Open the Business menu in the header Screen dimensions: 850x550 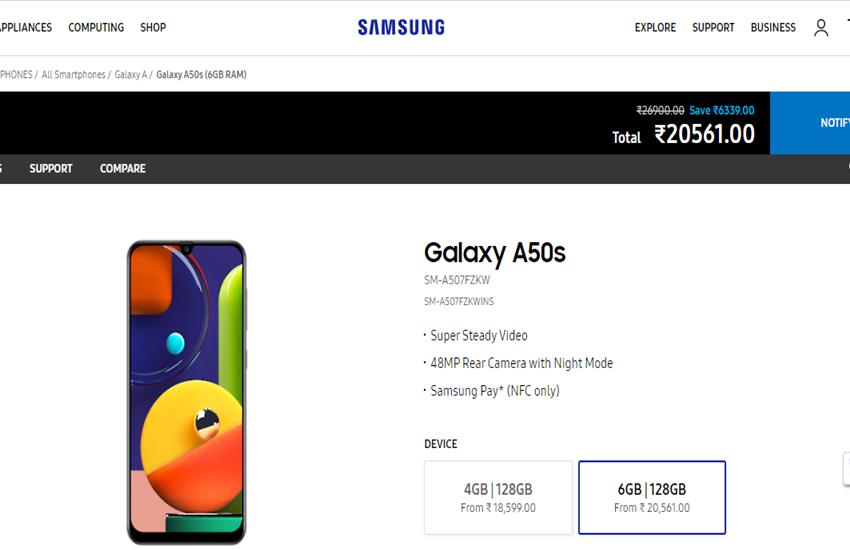[773, 28]
